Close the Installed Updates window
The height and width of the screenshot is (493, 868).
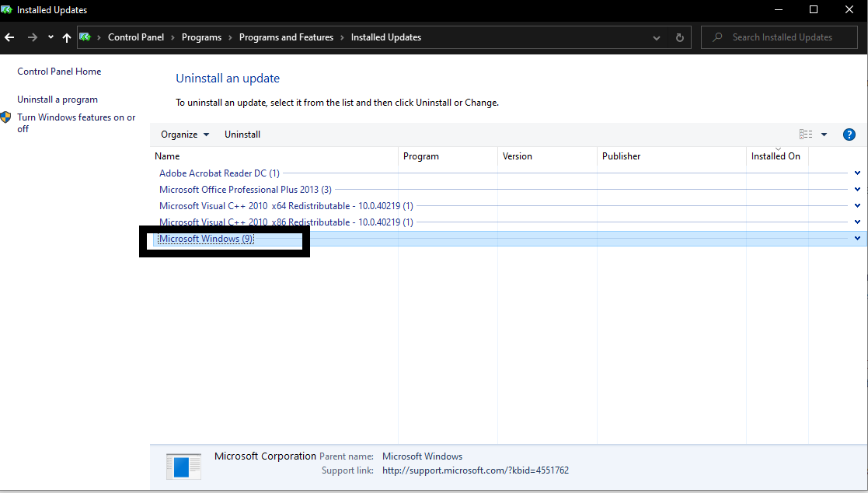tap(849, 10)
